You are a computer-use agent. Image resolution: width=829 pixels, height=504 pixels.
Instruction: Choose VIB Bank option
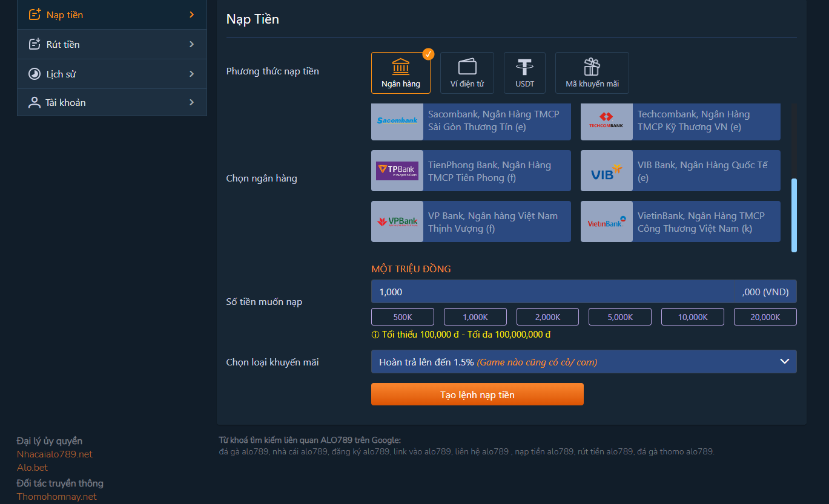click(x=681, y=171)
